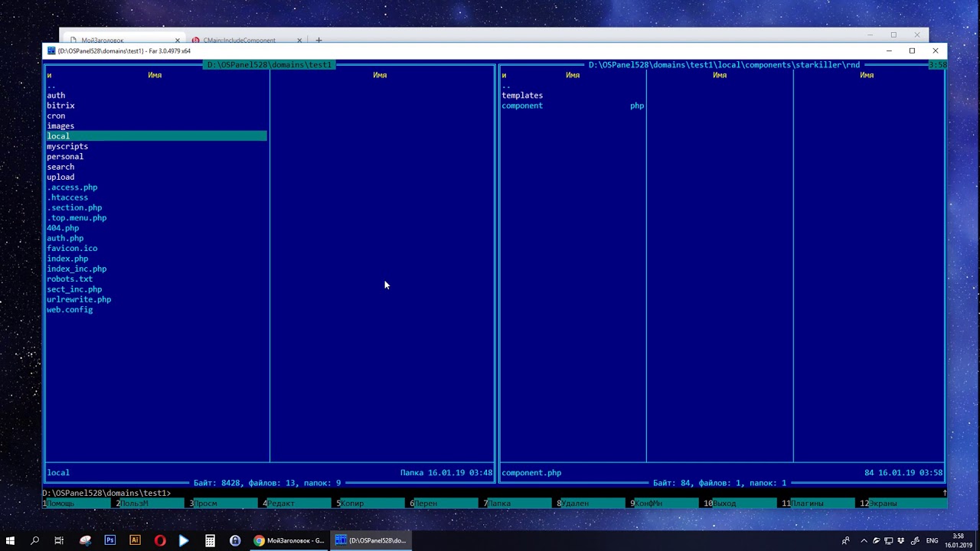Viewport: 980px width, 551px height.
Task: Select cron folder in left panel
Action: point(56,116)
